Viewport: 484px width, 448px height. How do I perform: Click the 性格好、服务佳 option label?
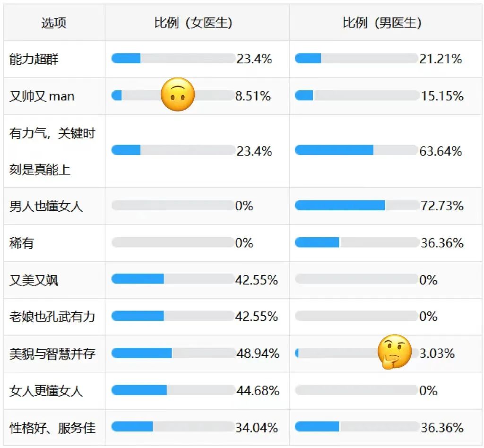(52, 428)
